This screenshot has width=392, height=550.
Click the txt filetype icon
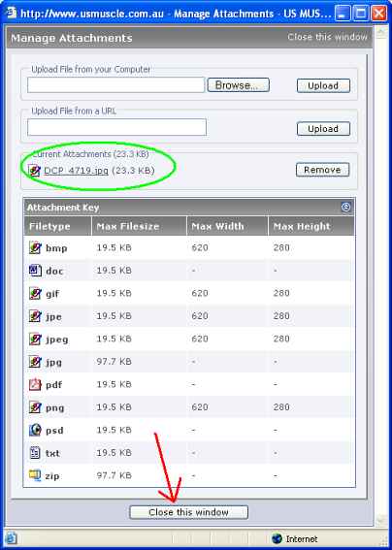click(x=35, y=453)
